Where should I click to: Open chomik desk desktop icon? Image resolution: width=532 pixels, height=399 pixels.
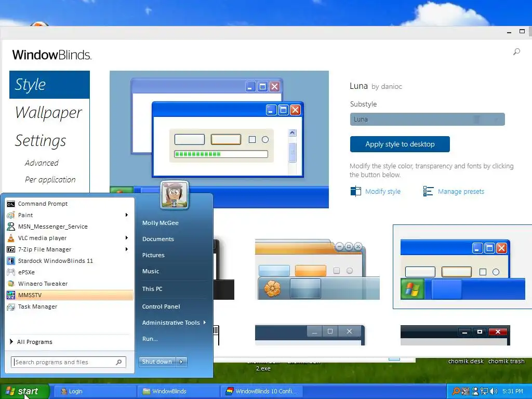coord(466,361)
